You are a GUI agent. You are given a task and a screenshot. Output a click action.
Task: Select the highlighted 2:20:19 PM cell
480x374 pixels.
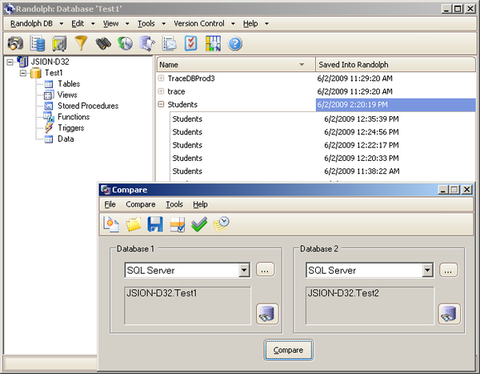coord(396,105)
